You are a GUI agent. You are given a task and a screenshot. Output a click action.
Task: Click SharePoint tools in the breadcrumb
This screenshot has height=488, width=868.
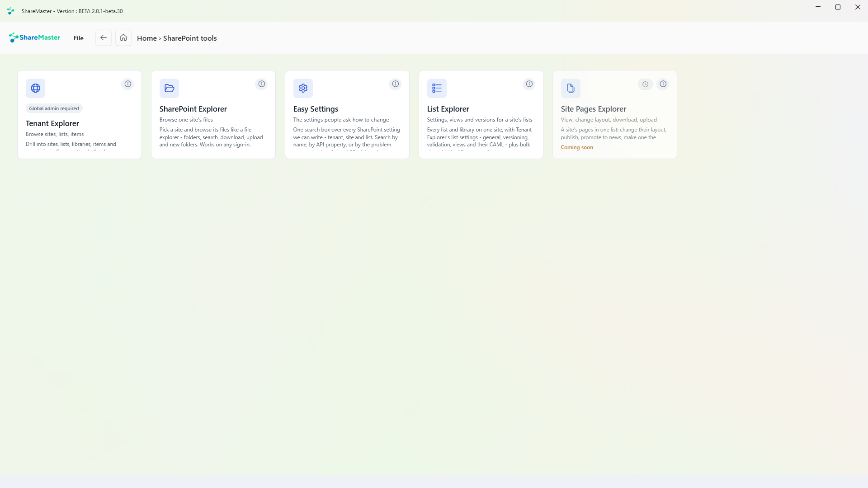[x=190, y=38]
